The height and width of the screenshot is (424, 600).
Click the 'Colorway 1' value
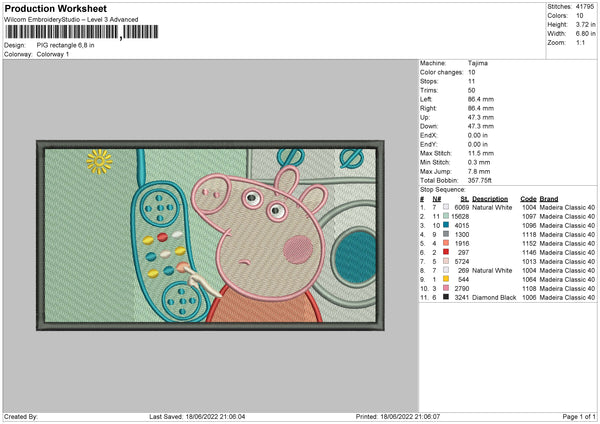point(53,54)
